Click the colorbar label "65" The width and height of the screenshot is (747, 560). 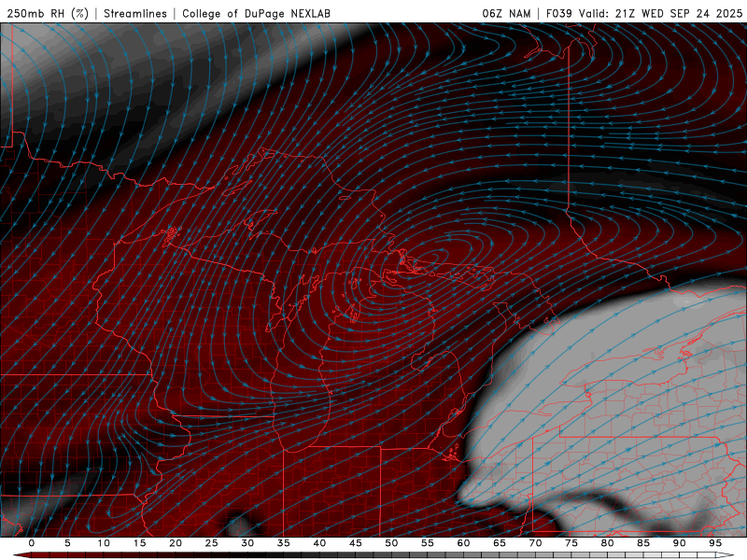pyautogui.click(x=500, y=543)
